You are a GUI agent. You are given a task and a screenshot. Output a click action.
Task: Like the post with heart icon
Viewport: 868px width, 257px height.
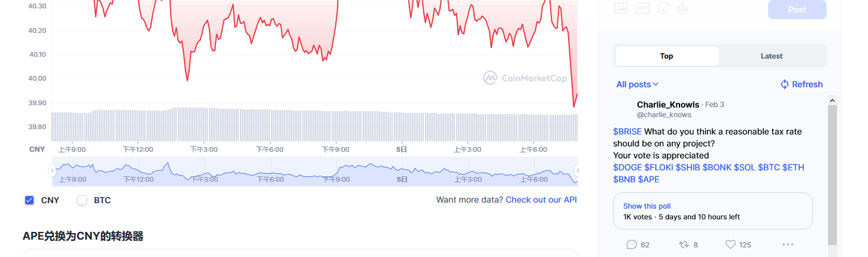730,244
